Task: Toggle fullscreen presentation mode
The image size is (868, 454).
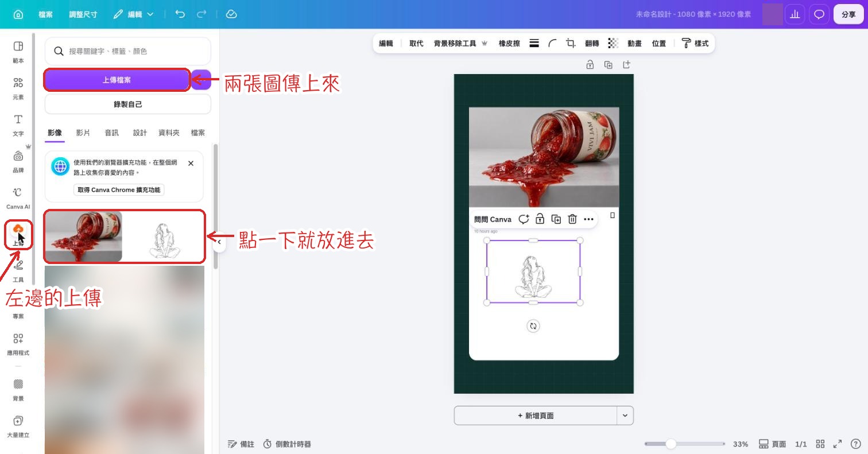Action: [x=838, y=444]
